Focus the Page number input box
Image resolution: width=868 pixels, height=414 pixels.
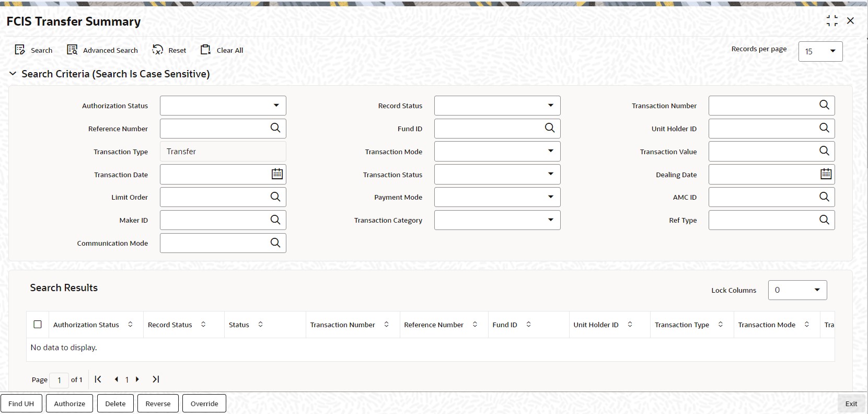(59, 380)
